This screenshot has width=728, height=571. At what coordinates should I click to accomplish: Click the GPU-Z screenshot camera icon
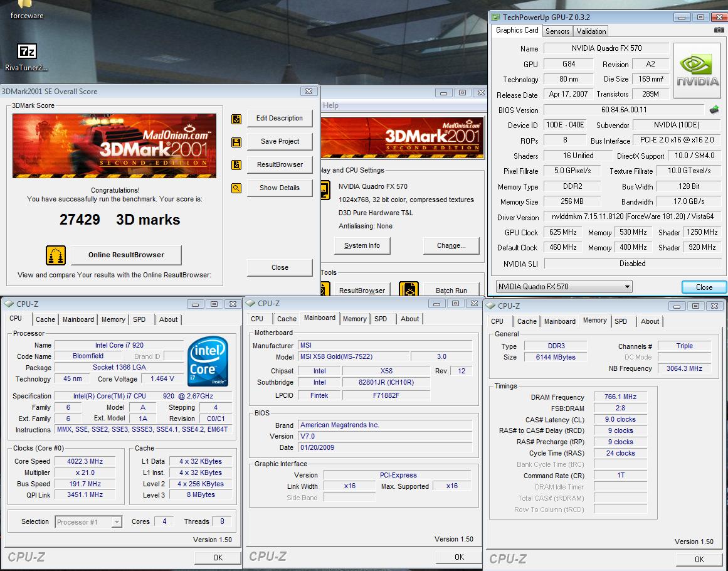click(x=719, y=29)
